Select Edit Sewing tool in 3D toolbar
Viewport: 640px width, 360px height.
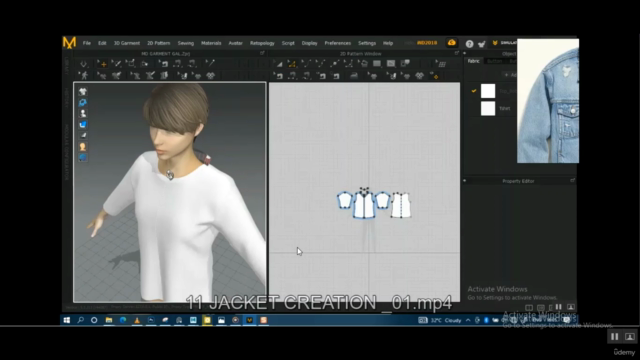pyautogui.click(x=164, y=64)
